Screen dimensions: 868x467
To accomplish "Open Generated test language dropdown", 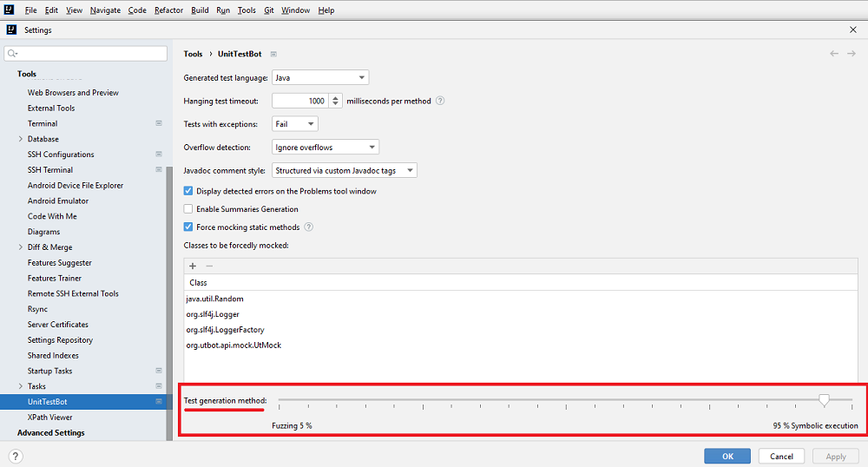I will (320, 77).
